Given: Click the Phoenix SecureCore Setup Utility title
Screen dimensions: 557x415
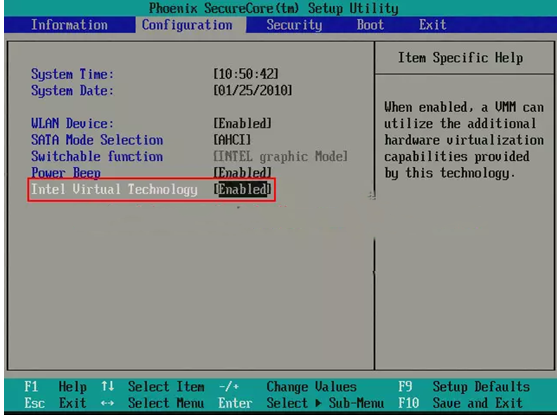Looking at the screenshot, I should click(x=274, y=8).
